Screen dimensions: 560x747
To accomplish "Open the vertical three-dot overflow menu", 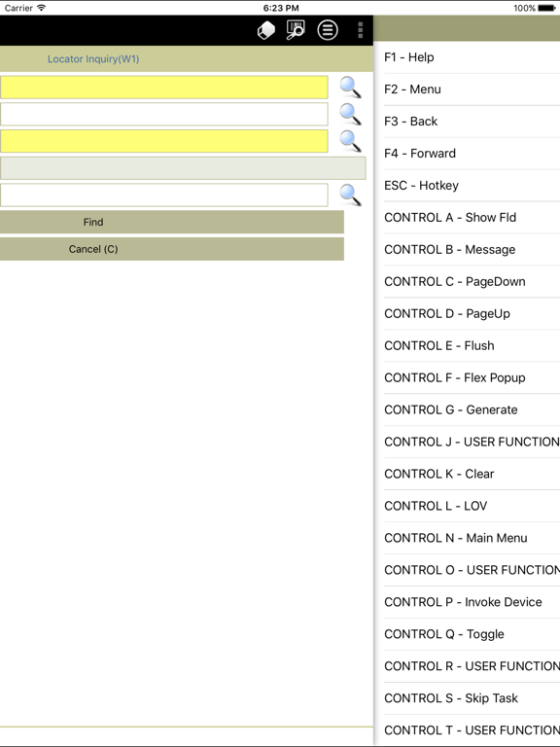I will point(361,30).
